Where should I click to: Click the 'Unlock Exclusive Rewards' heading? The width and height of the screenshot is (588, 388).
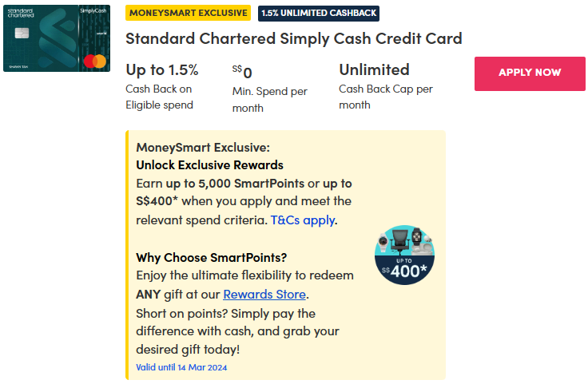209,165
